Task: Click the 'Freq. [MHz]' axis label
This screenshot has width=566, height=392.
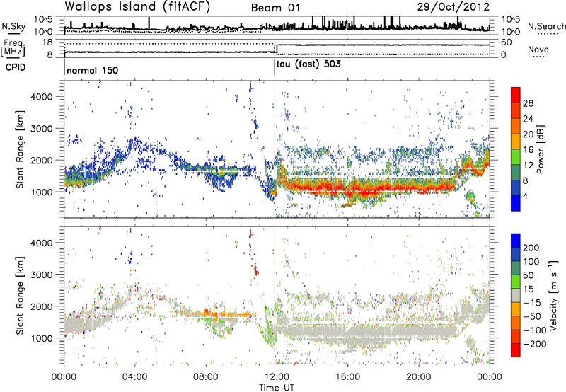Action: click(13, 48)
